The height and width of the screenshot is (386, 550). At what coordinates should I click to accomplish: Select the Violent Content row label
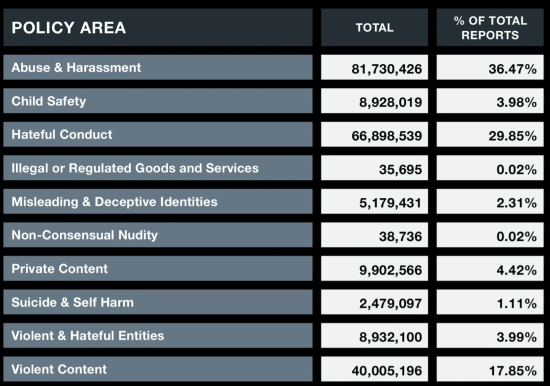pos(158,369)
